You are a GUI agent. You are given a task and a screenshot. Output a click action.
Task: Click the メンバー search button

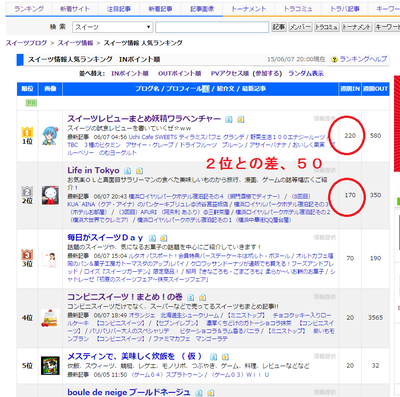(300, 27)
